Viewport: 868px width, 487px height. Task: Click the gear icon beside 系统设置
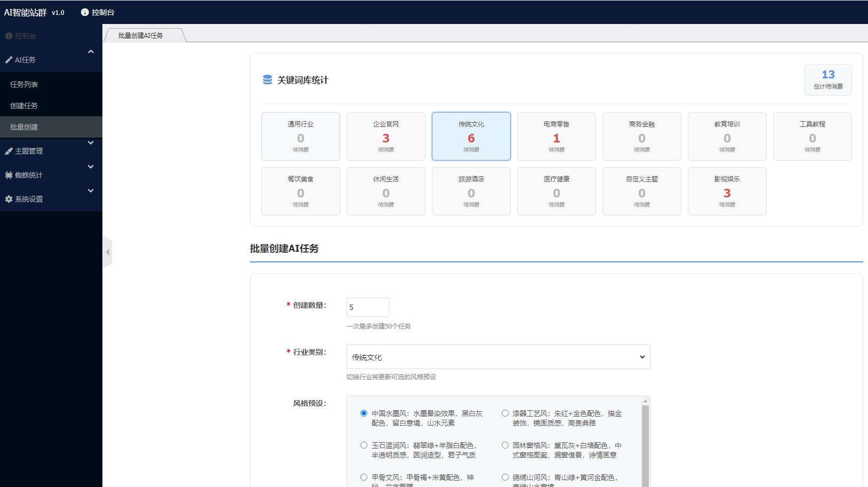[9, 199]
